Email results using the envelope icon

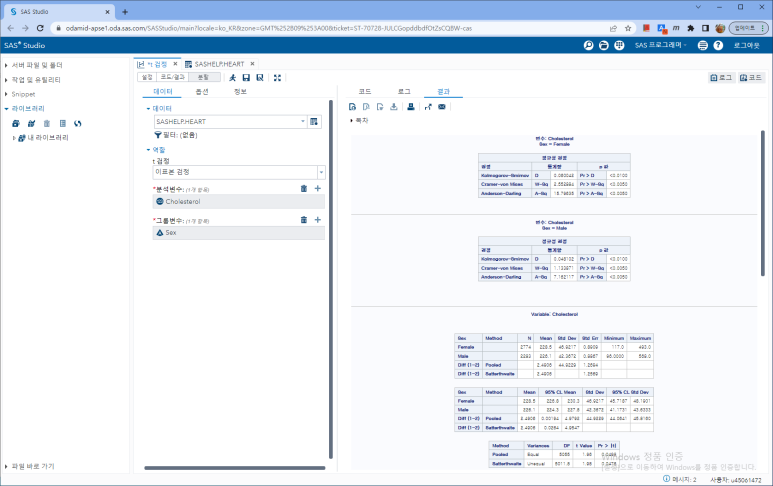click(x=442, y=106)
